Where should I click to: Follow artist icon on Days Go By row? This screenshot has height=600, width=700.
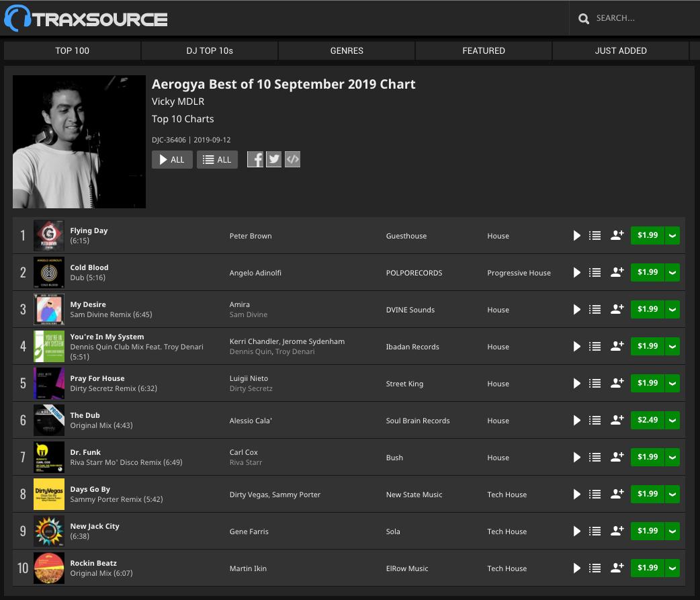click(x=617, y=494)
